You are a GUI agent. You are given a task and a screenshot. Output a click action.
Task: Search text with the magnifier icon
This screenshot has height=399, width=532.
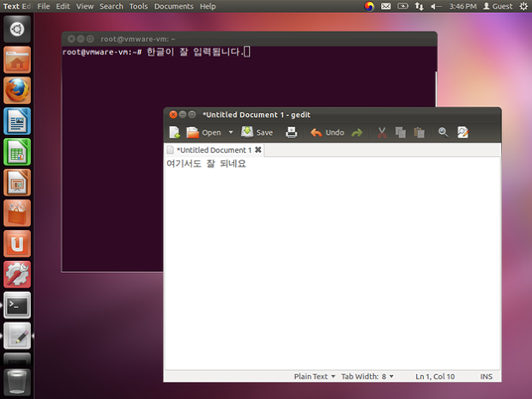pos(443,132)
